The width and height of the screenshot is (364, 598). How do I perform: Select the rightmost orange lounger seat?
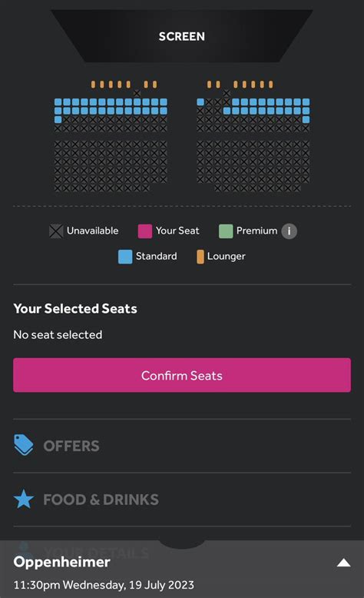click(270, 85)
